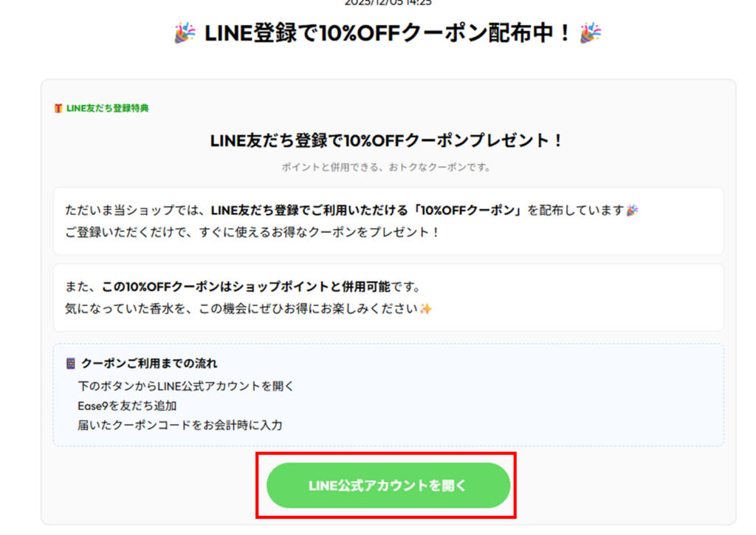Screen dimensions: 756x535
Task: Click the green LINE友だち登録特典 label
Action: [107, 109]
